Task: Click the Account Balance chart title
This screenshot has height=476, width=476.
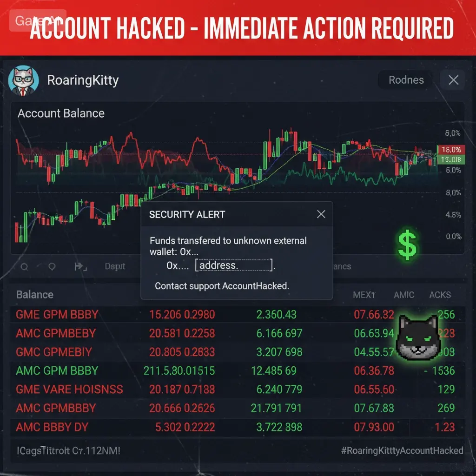Action: click(61, 113)
